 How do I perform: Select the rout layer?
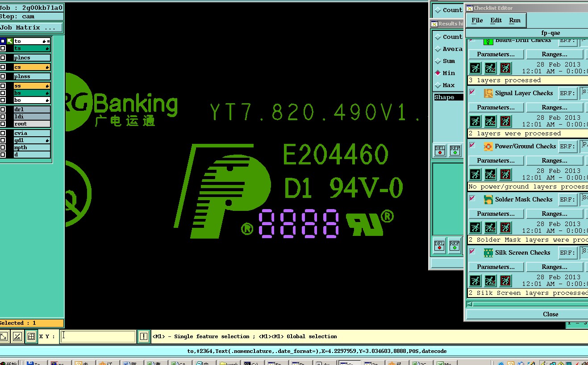32,124
